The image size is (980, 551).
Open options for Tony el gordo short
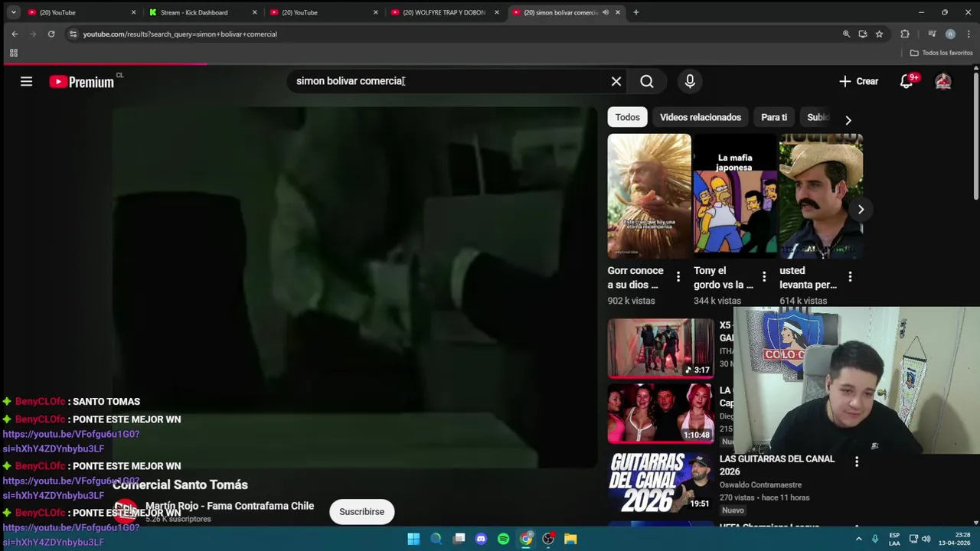tap(763, 277)
